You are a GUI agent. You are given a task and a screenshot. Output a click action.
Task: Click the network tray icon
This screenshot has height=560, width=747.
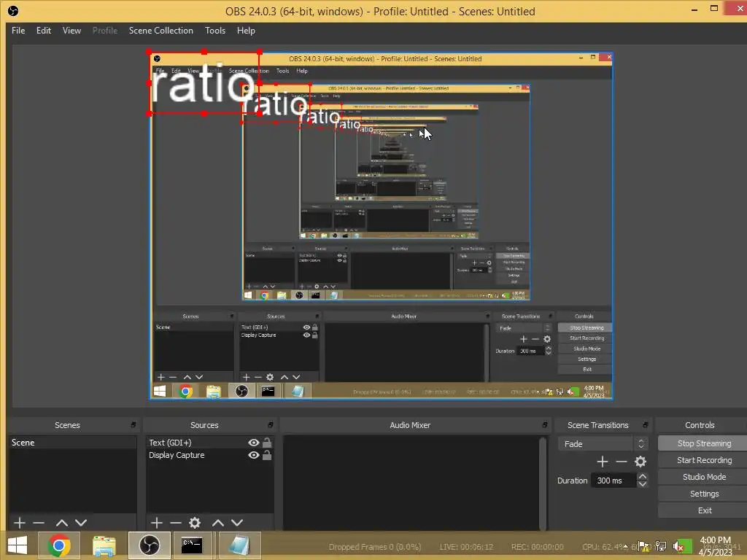coord(661,547)
